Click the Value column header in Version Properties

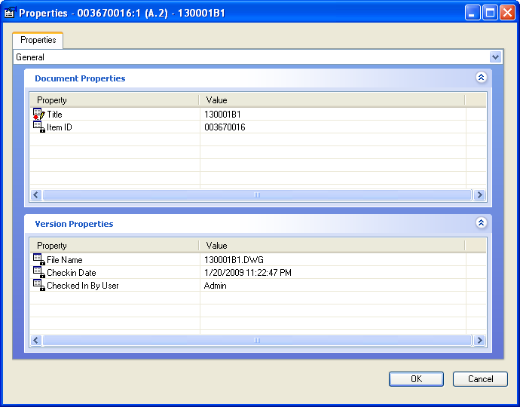pyautogui.click(x=332, y=246)
